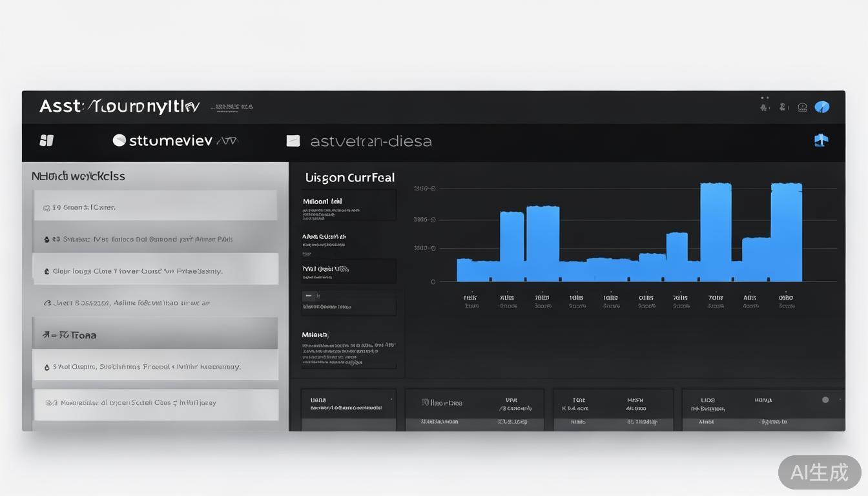Expand the 'Milioonl' panel item under Uisgon CurrFeal

(x=348, y=205)
